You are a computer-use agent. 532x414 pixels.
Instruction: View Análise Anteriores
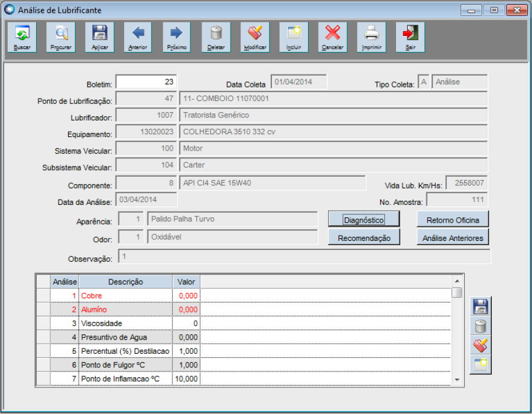coord(453,237)
